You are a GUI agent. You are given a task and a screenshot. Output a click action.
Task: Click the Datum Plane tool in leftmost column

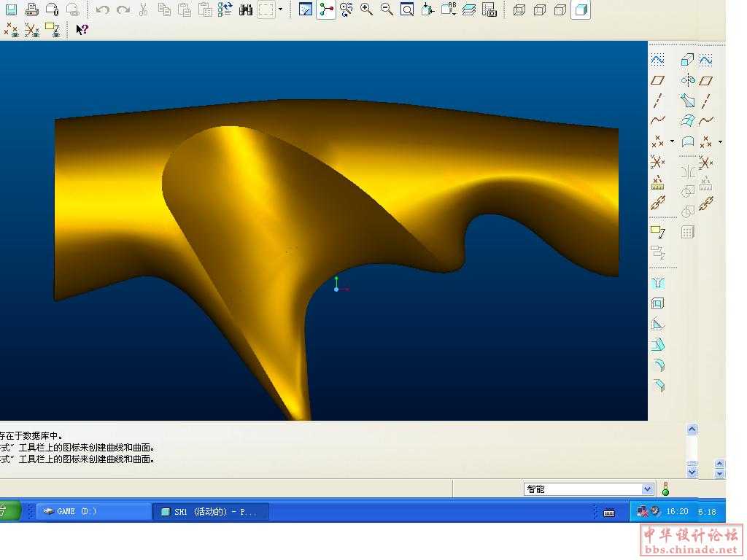pos(657,80)
